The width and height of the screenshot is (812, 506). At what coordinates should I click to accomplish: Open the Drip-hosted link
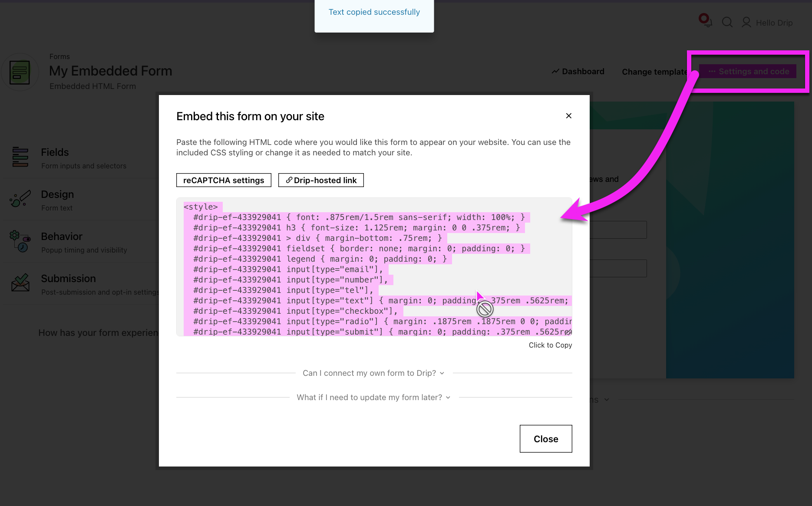(x=321, y=180)
